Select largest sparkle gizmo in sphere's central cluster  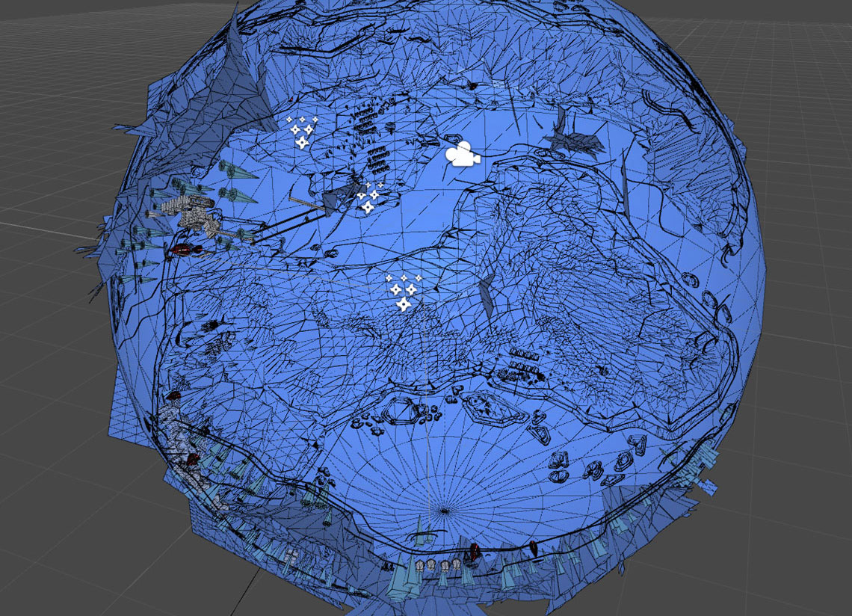tap(403, 304)
